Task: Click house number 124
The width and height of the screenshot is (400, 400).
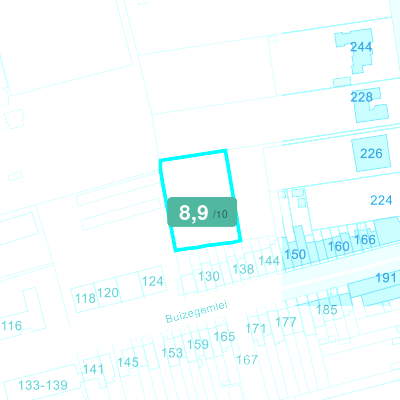Action: tap(153, 281)
